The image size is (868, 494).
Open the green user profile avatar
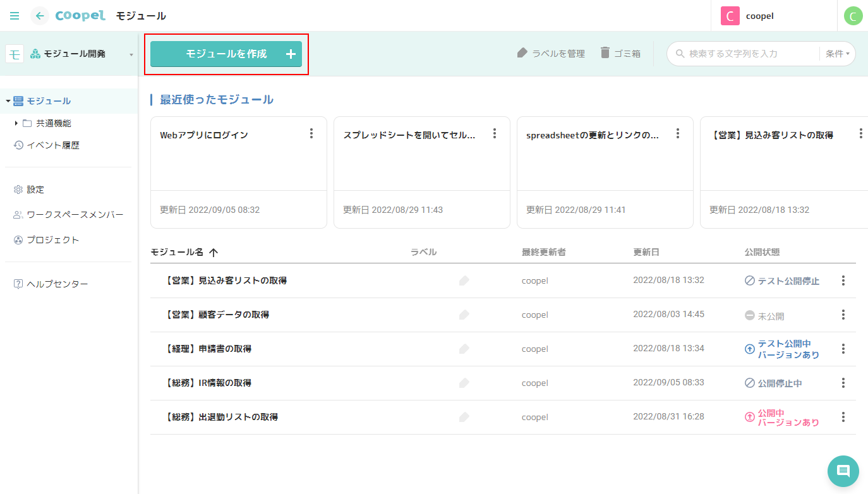coord(853,16)
